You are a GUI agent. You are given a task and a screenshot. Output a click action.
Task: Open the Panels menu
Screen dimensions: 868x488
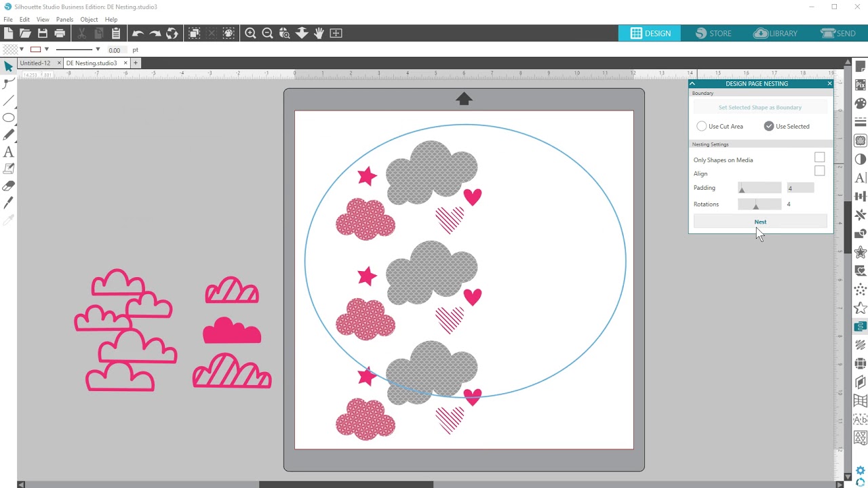point(64,20)
